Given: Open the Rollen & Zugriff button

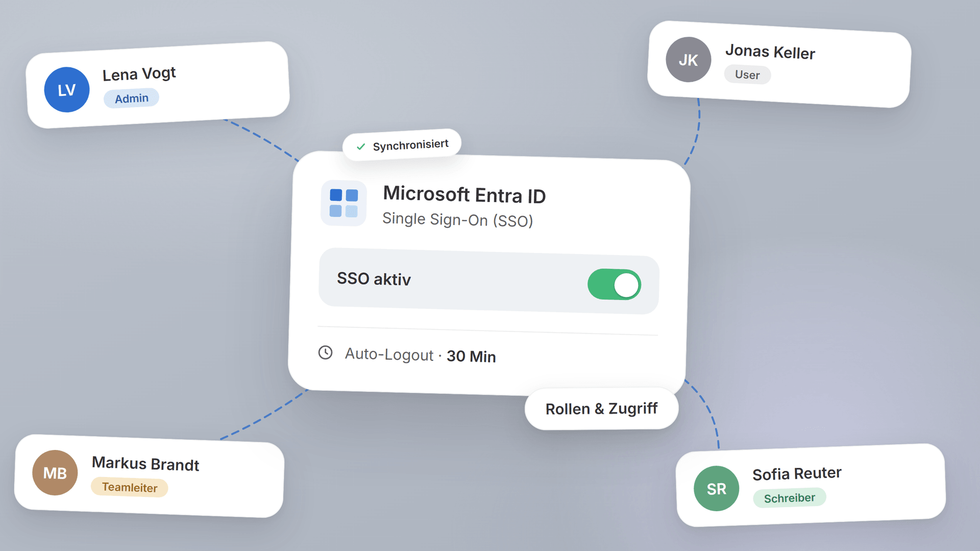Looking at the screenshot, I should [x=601, y=409].
